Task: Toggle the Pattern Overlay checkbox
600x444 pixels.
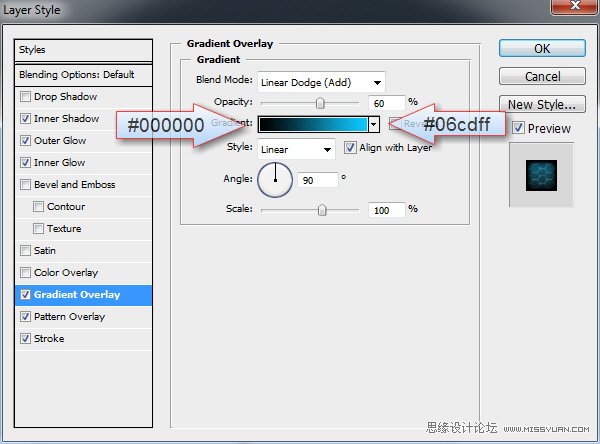Action: tap(25, 317)
